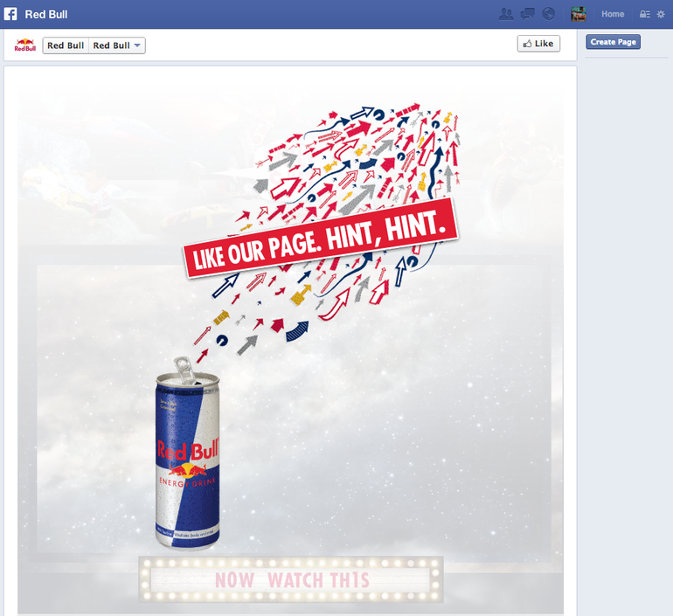
Task: Click the 'Now Watch This' marquee sign
Action: pos(291,579)
